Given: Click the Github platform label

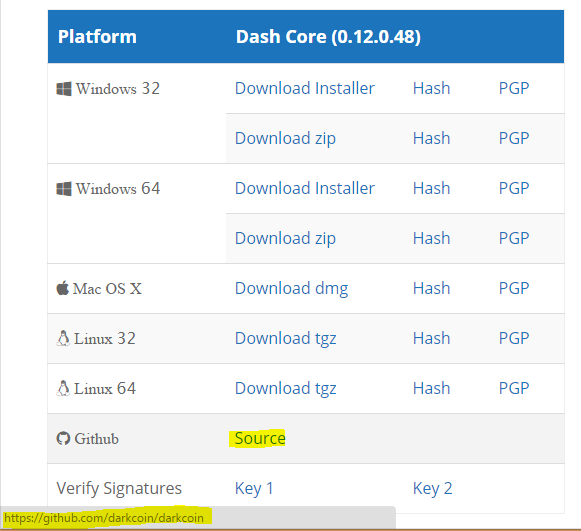Looking at the screenshot, I should click(x=96, y=439).
